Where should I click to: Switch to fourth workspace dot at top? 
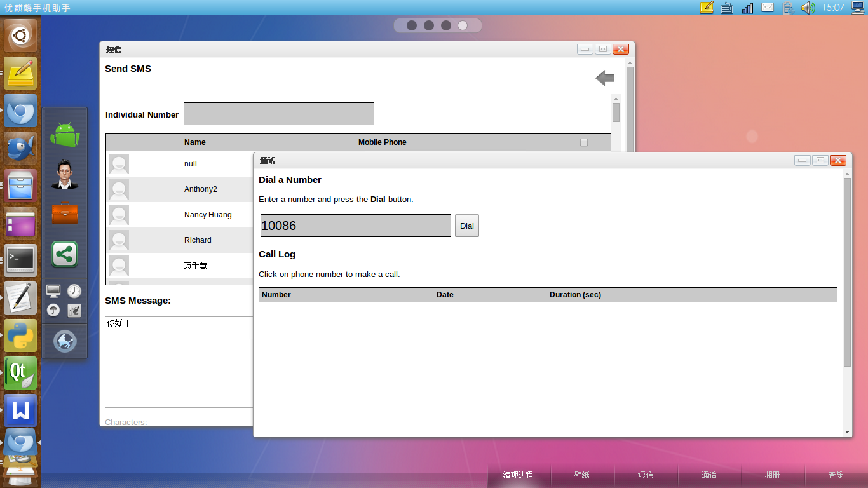click(x=463, y=25)
